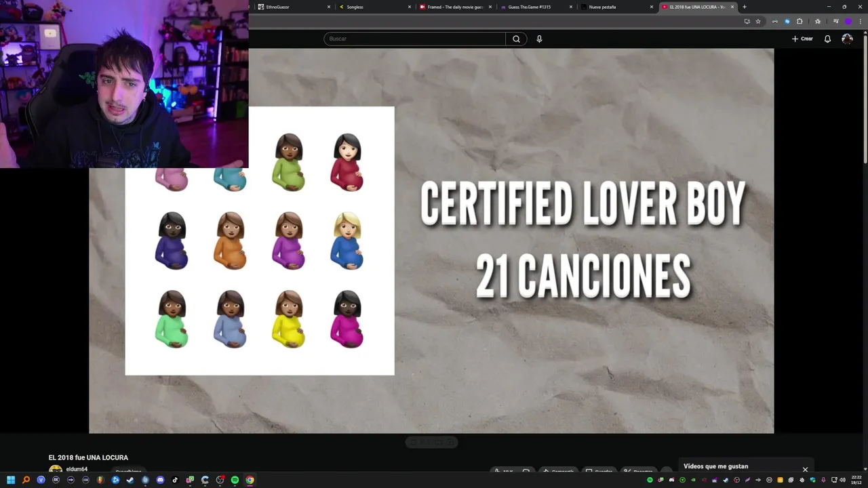Screen dimensions: 868x488
Task: Open Discord from the taskbar
Action: [160, 480]
